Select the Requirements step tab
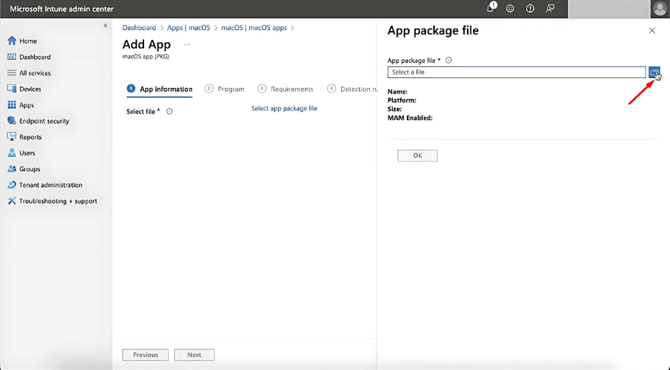Screen dimensions: 670x370 pyautogui.click(x=285, y=89)
